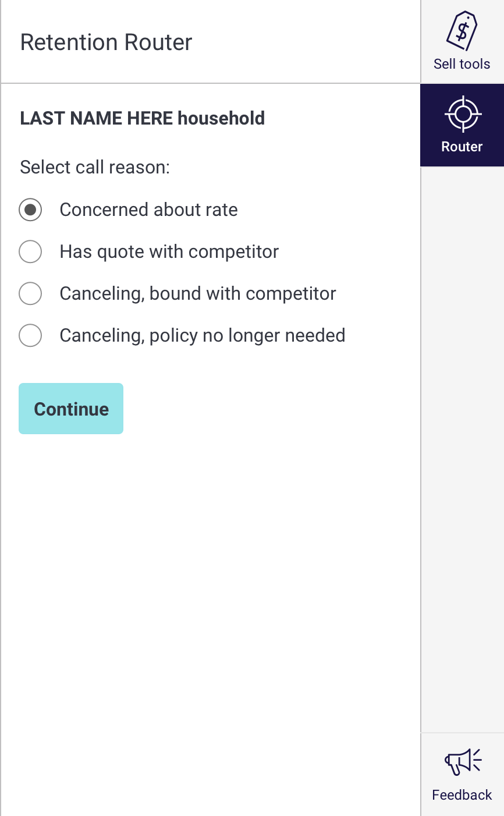
Task: Click the "Select call reason:" prompt text
Action: point(94,168)
